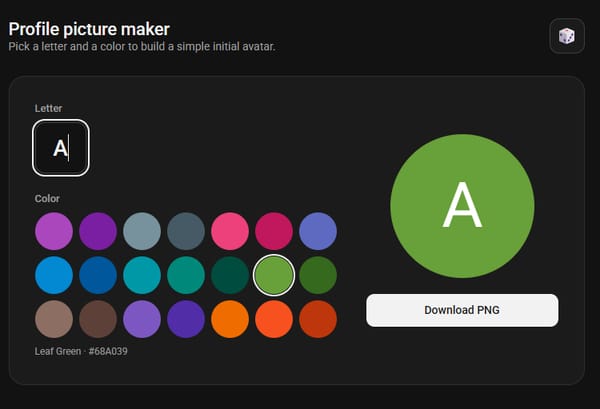Pick the deep violet-purple swatch in the first row
Image resolution: width=600 pixels, height=409 pixels.
[x=98, y=231]
